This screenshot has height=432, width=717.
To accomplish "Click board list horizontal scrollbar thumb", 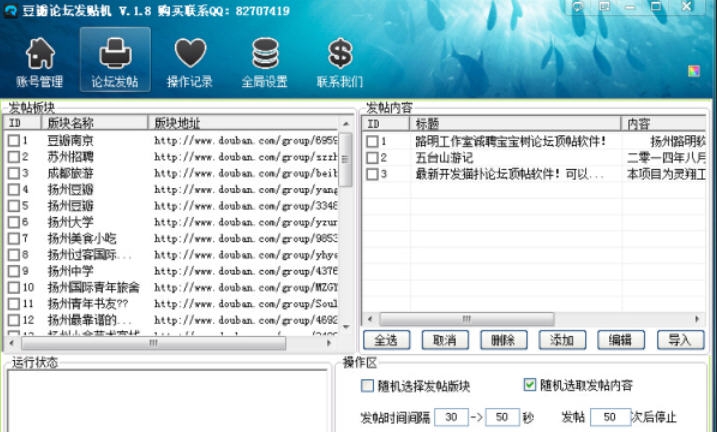I will point(154,343).
